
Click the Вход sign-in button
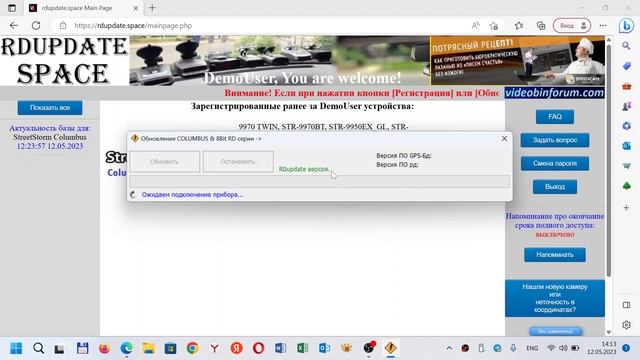tap(572, 25)
